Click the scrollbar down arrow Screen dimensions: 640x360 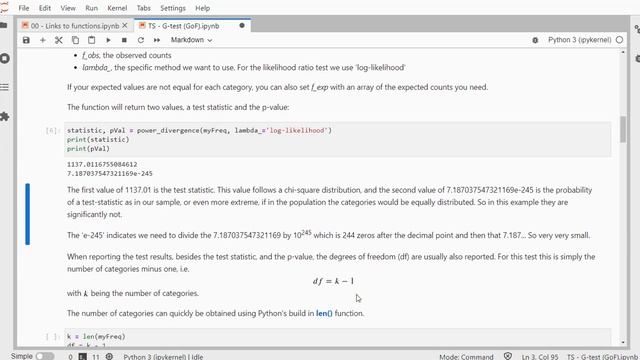click(x=623, y=342)
